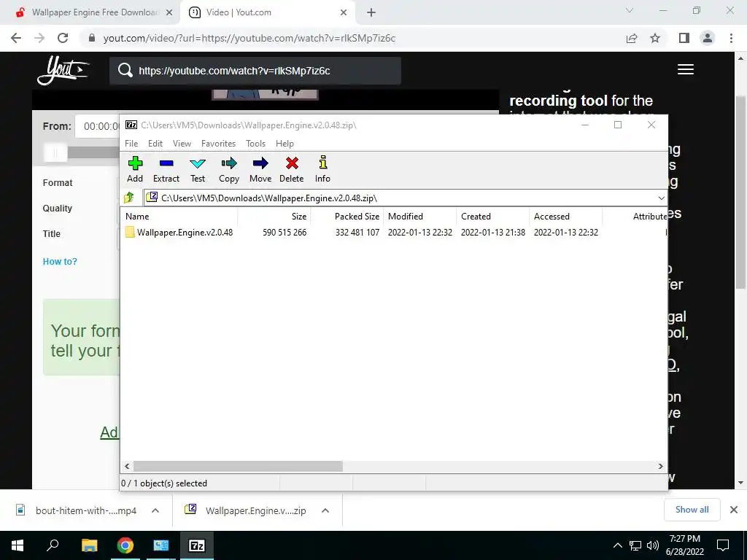The height and width of the screenshot is (560, 747).
Task: Click Show all downloads
Action: point(692,510)
